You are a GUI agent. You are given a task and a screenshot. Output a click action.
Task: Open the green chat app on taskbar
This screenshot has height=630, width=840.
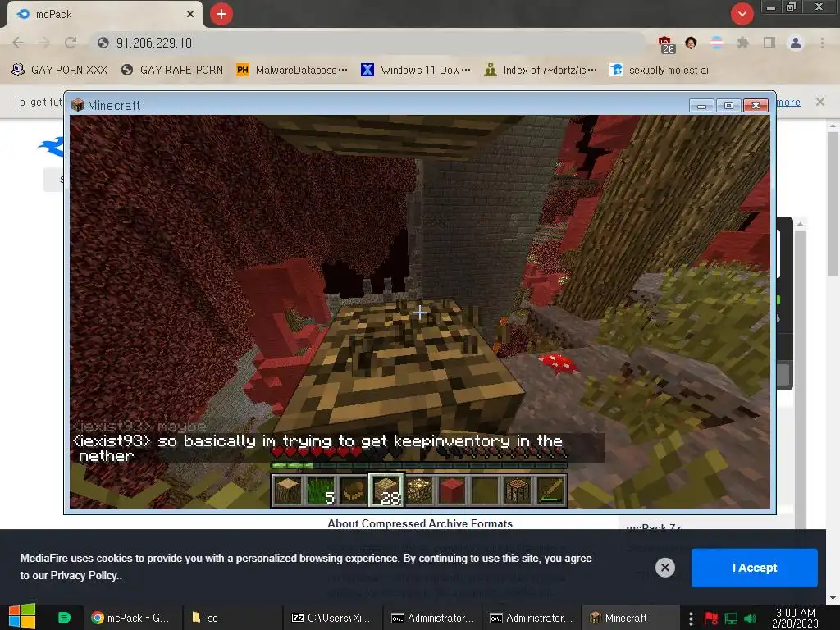click(64, 618)
